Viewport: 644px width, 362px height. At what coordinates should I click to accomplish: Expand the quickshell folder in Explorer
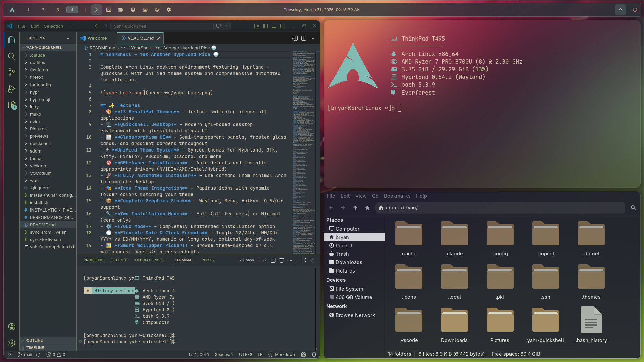pyautogui.click(x=48, y=144)
